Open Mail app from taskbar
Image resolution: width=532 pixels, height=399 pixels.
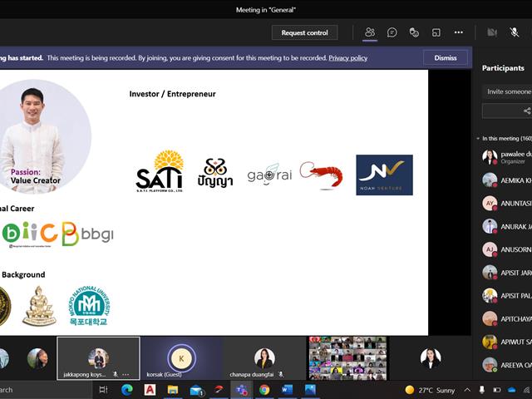[x=196, y=390]
